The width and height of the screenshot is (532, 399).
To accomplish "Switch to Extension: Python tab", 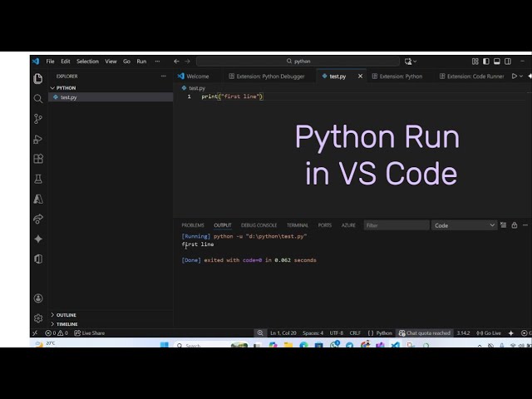I will pos(397,76).
